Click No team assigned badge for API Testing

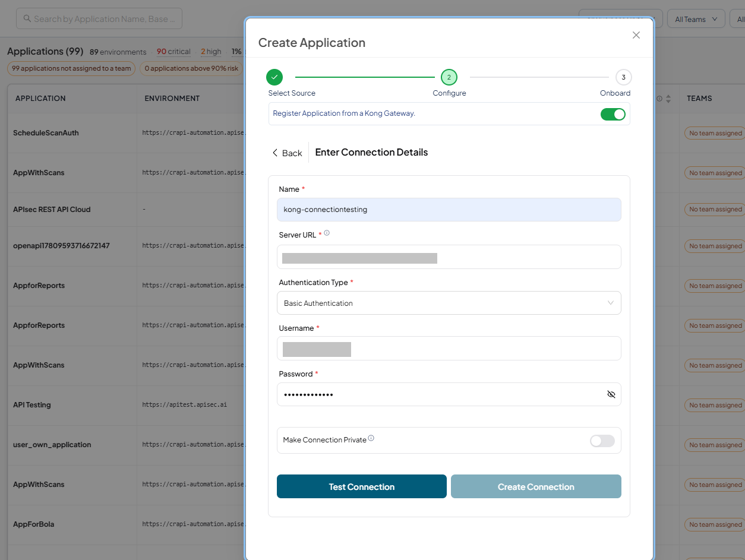715,406
